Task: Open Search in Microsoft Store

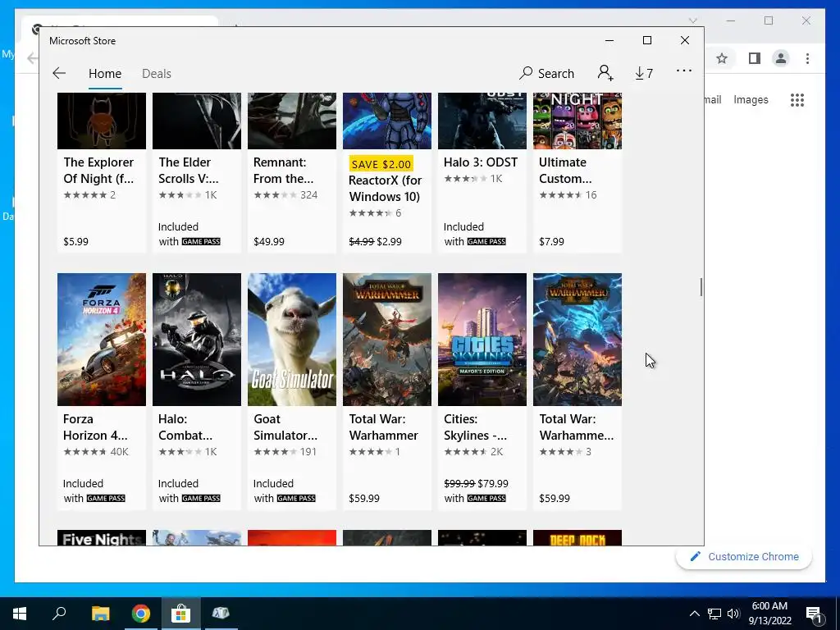Action: click(547, 73)
